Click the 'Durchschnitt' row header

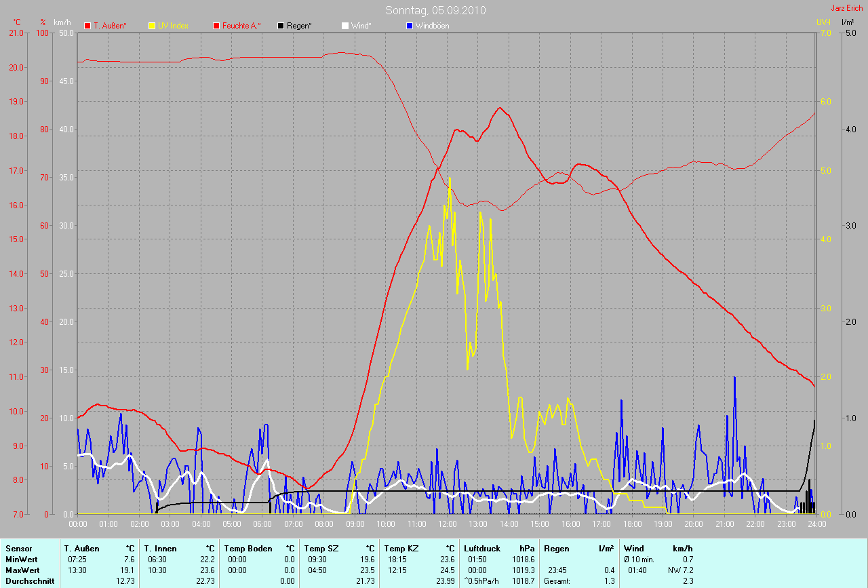[30, 581]
